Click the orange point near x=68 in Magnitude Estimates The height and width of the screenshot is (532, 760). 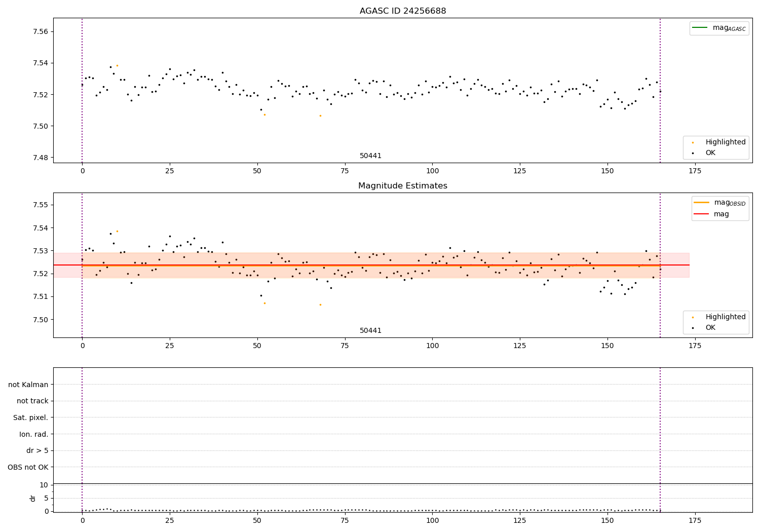click(x=320, y=305)
